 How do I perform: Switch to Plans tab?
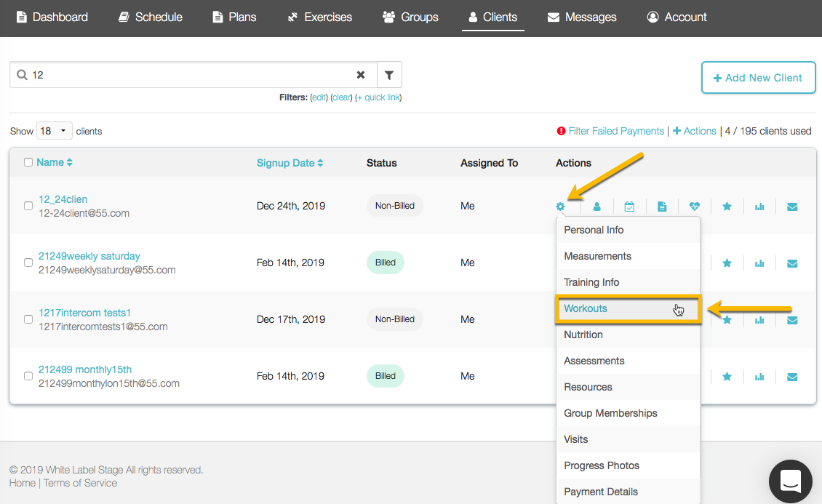tap(234, 17)
